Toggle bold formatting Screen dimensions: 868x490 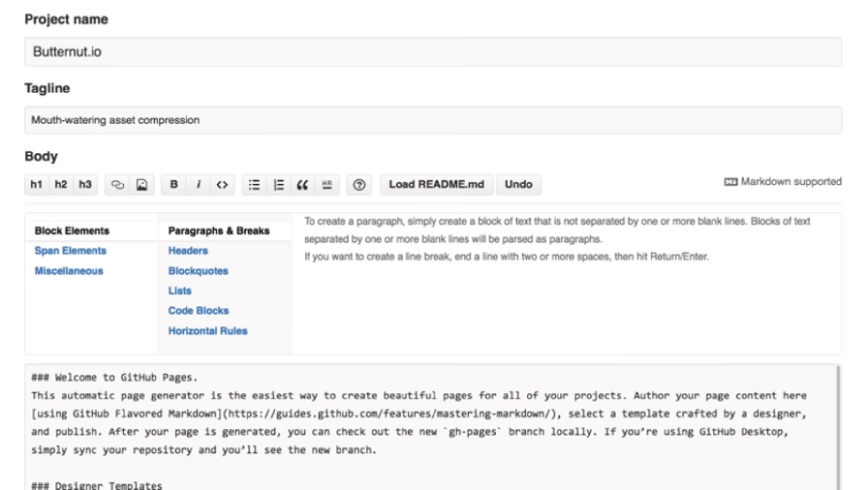pyautogui.click(x=173, y=184)
